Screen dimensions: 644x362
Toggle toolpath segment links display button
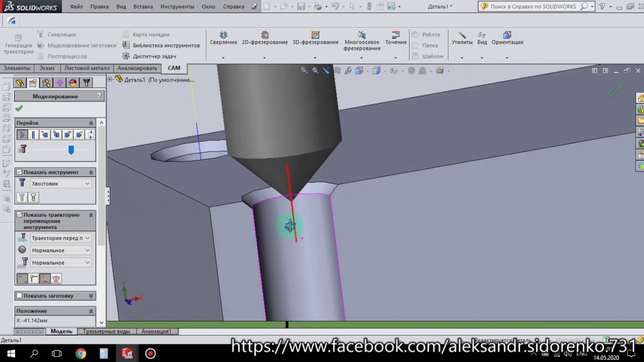(x=45, y=279)
